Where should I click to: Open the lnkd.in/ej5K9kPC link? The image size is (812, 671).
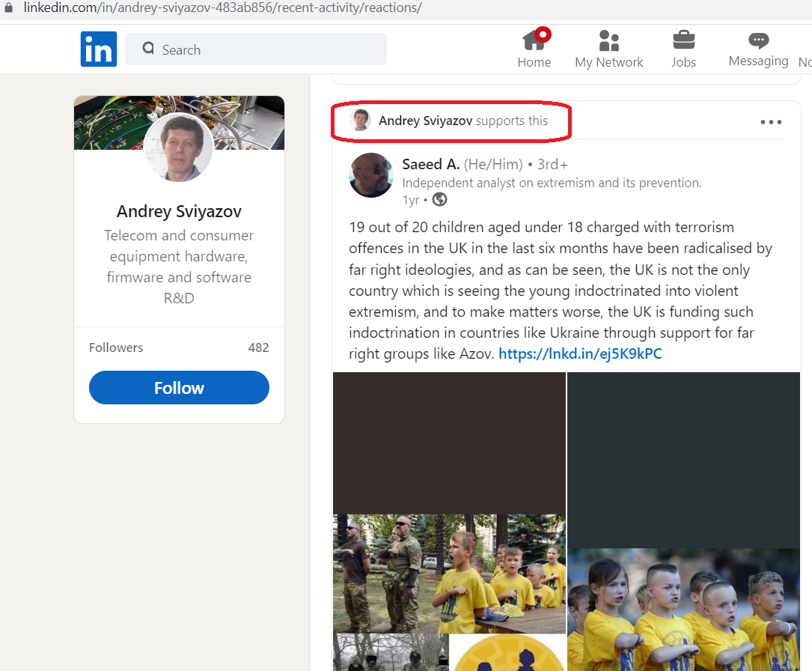(580, 354)
